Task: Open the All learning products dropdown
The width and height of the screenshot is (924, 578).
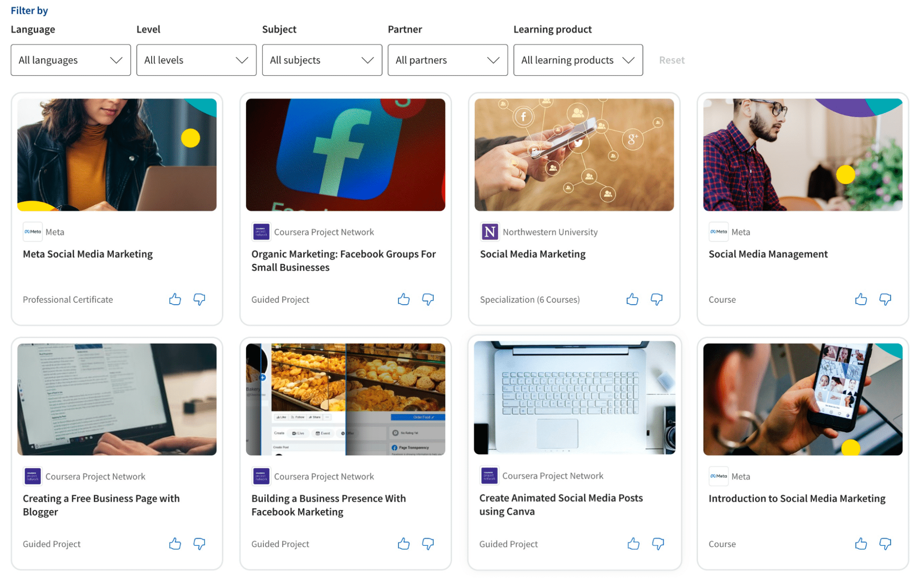Action: [x=578, y=60]
